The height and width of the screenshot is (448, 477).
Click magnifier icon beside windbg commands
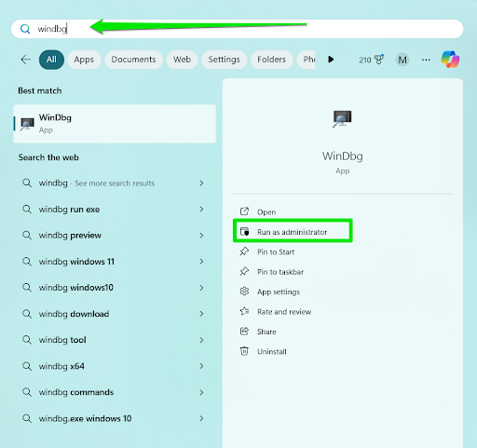(x=27, y=392)
